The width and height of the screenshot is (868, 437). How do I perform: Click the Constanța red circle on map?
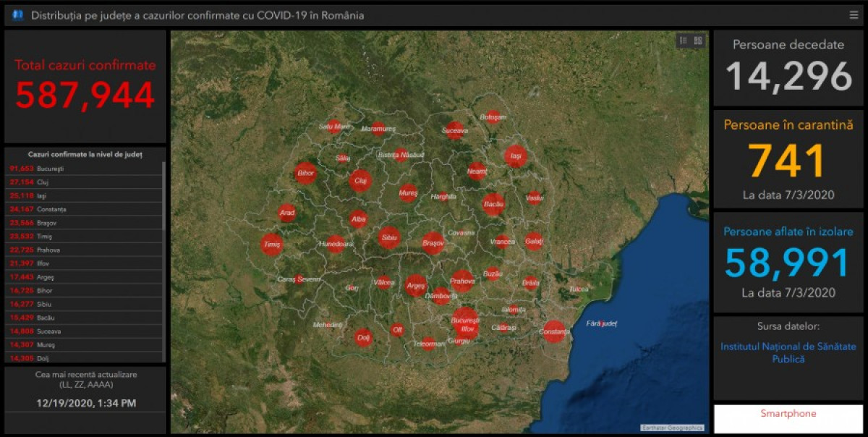(x=554, y=331)
